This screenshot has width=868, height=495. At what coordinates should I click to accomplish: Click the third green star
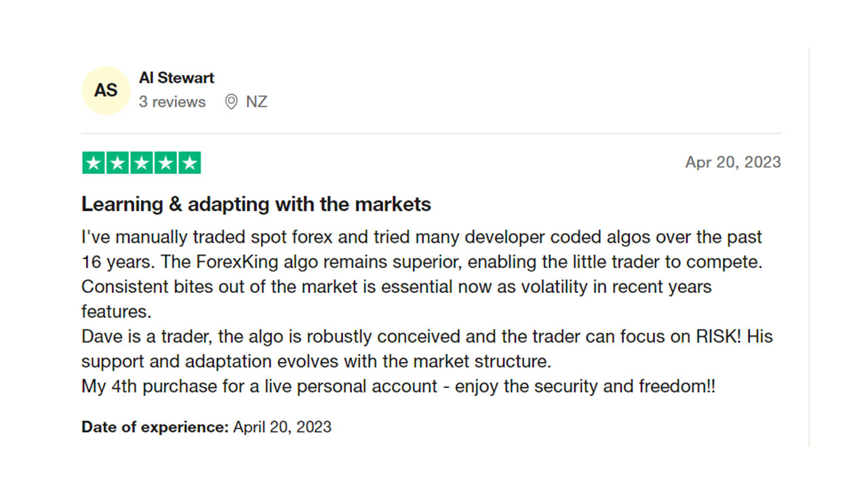tap(141, 163)
